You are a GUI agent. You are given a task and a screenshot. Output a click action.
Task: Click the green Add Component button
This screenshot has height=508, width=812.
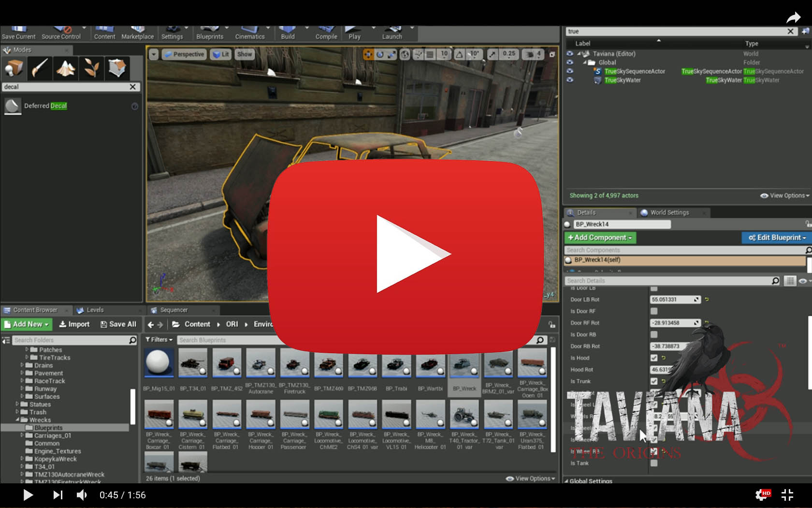click(x=600, y=238)
